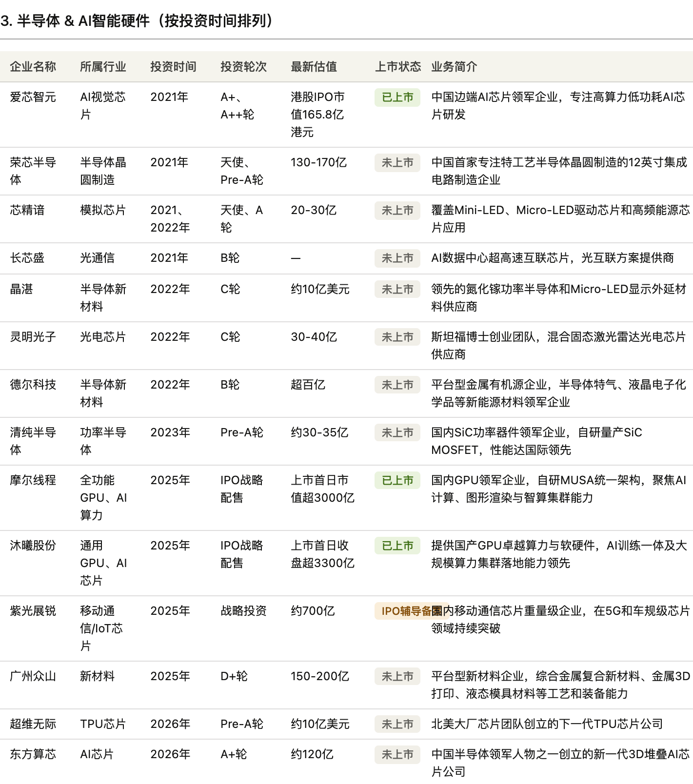The height and width of the screenshot is (784, 693).
Task: Click the 已上市 badge in 摩尔线程 row
Action: tap(397, 481)
